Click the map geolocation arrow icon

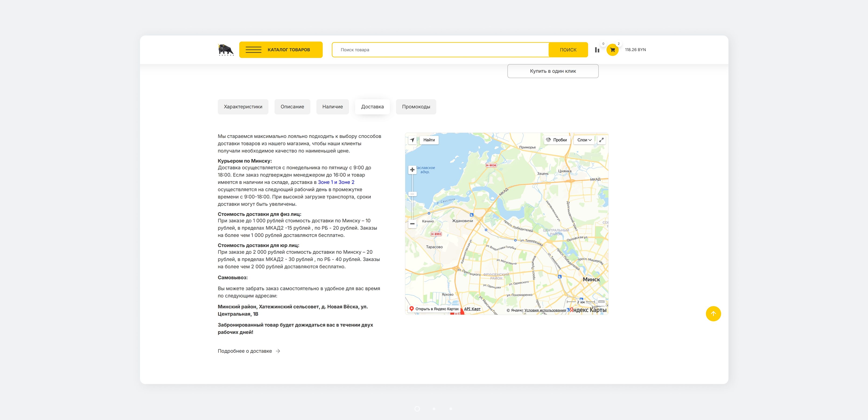click(412, 140)
